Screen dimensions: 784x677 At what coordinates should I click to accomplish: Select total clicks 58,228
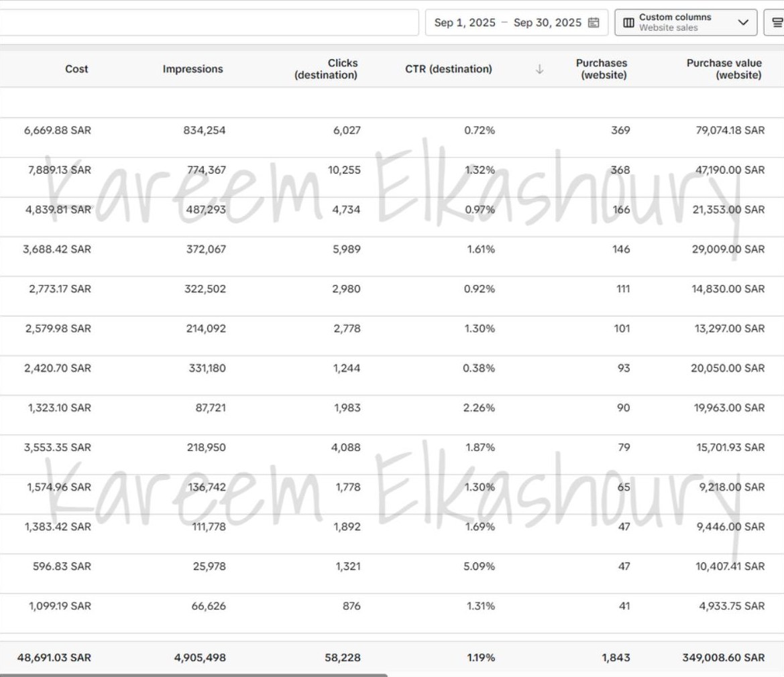(x=343, y=658)
